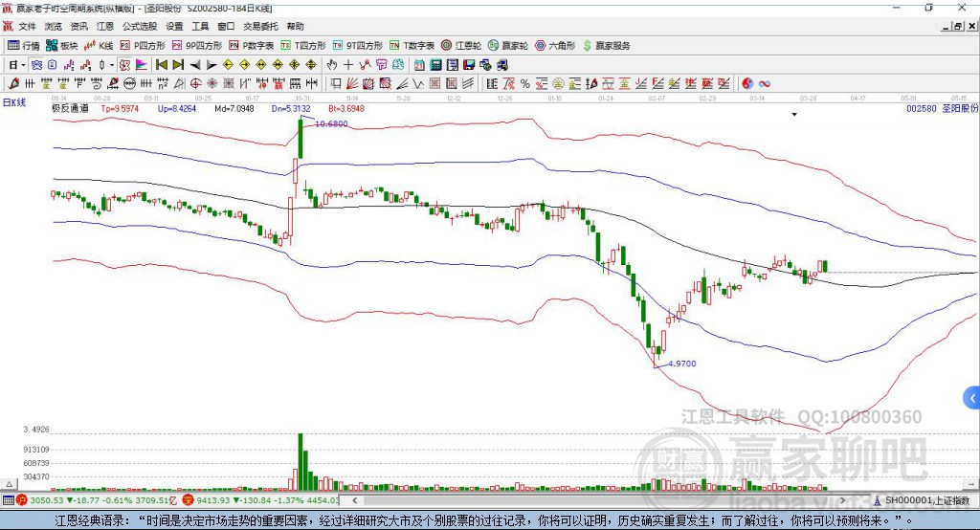
Task: Open the 设置 menu
Action: pos(174,26)
